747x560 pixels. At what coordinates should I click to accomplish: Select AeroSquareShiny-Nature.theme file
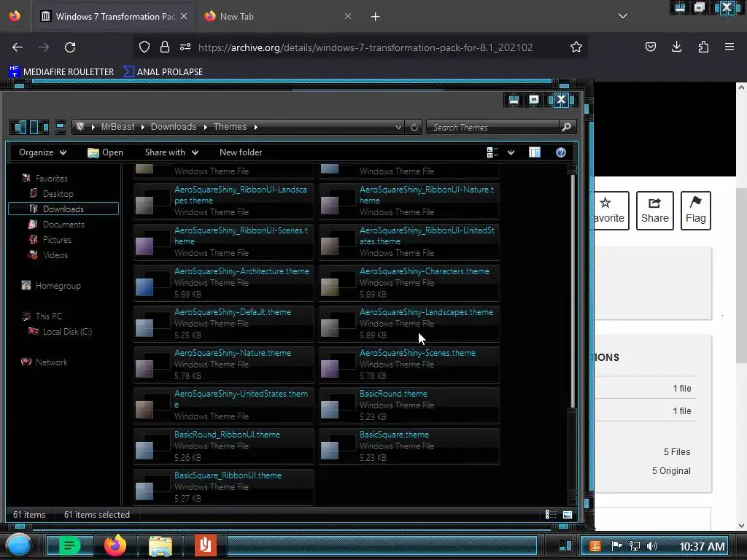(x=223, y=365)
